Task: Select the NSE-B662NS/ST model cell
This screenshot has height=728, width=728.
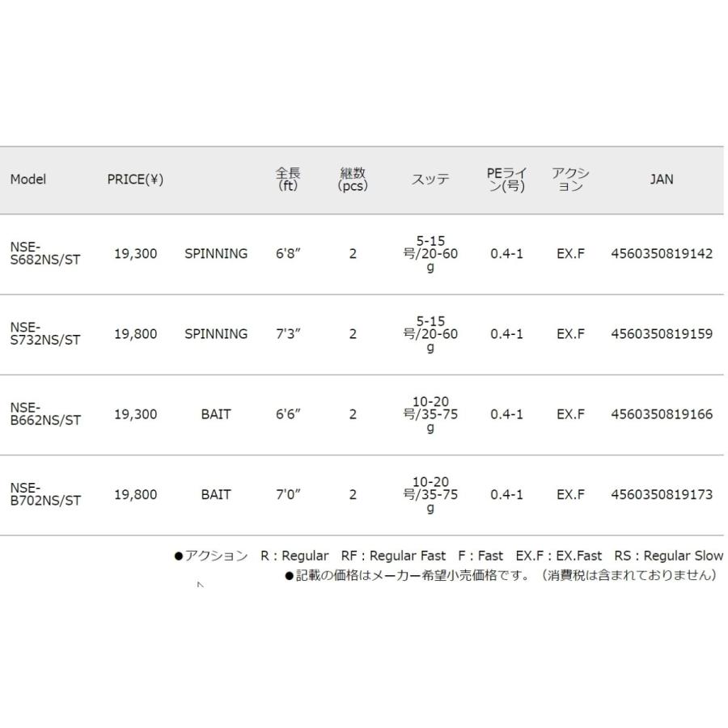Action: (x=45, y=414)
